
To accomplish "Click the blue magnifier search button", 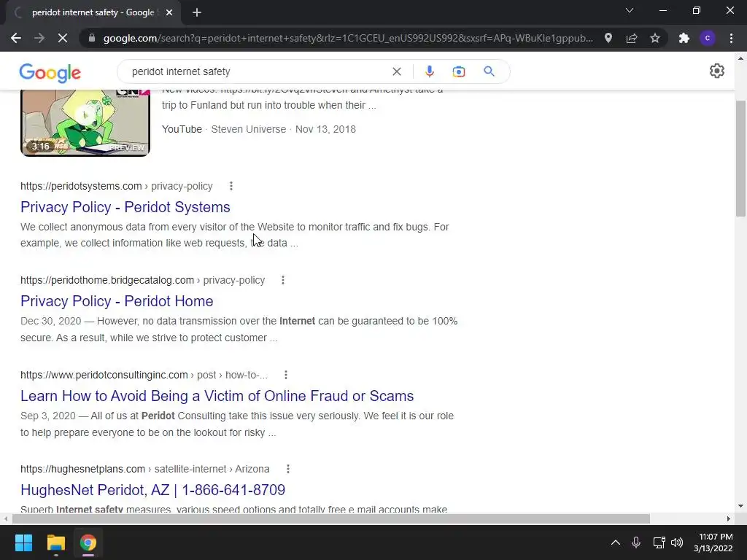I will tap(489, 71).
